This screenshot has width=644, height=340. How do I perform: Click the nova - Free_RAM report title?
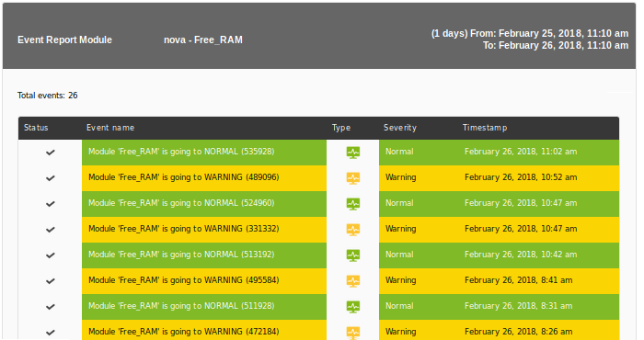point(203,40)
